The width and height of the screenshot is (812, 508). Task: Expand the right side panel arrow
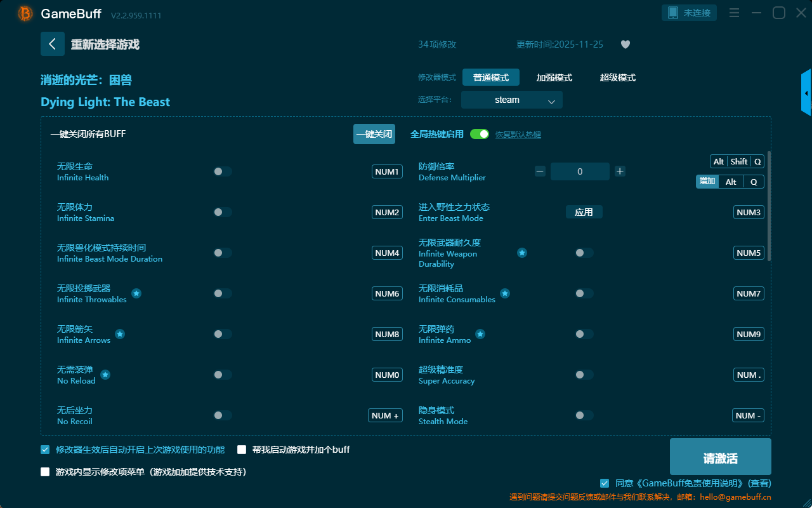(x=806, y=93)
